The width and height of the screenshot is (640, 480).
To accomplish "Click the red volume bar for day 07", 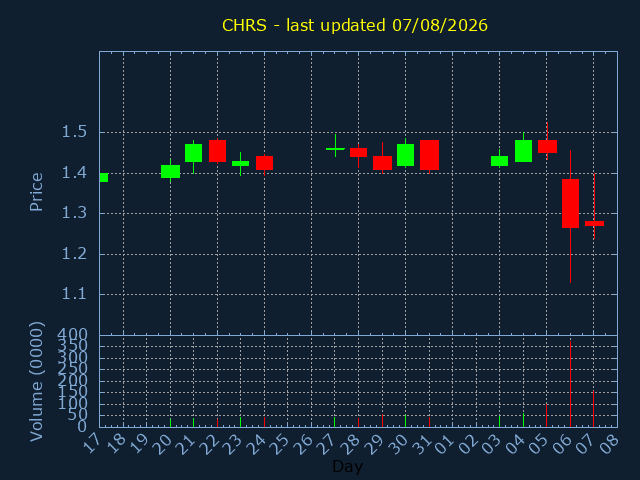I will 593,409.
